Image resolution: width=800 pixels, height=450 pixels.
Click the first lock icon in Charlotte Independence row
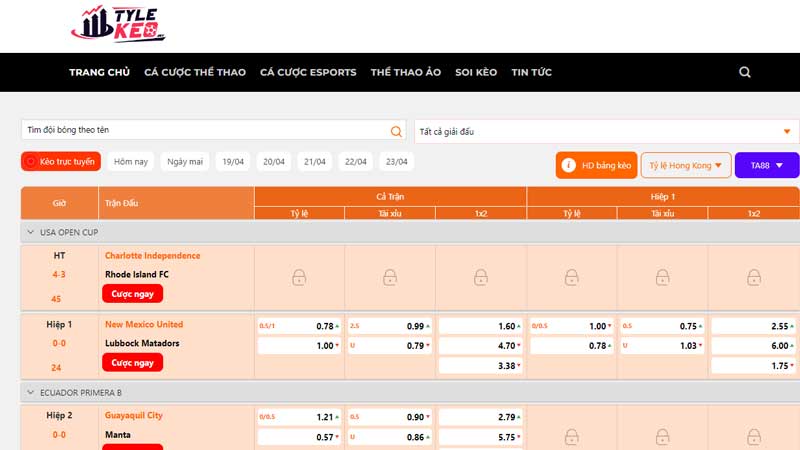[299, 277]
